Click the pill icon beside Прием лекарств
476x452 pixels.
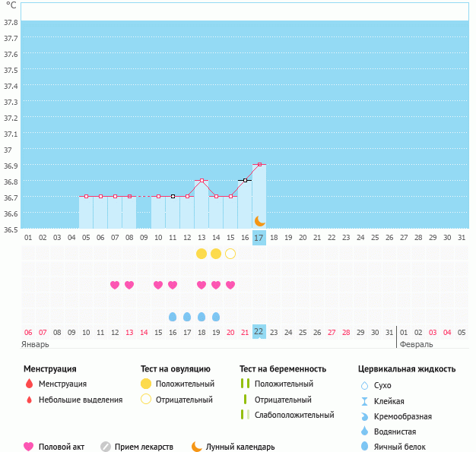point(106,447)
